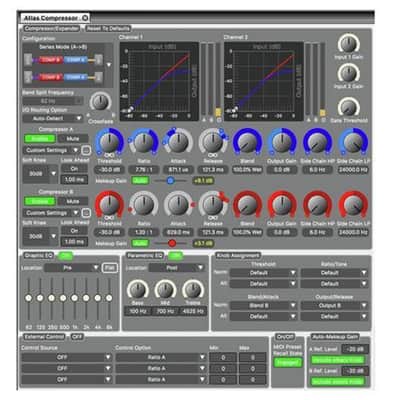Click the Compressor A Makeup Gain slider handle
This screenshot has height=400, width=400.
[x=170, y=181]
